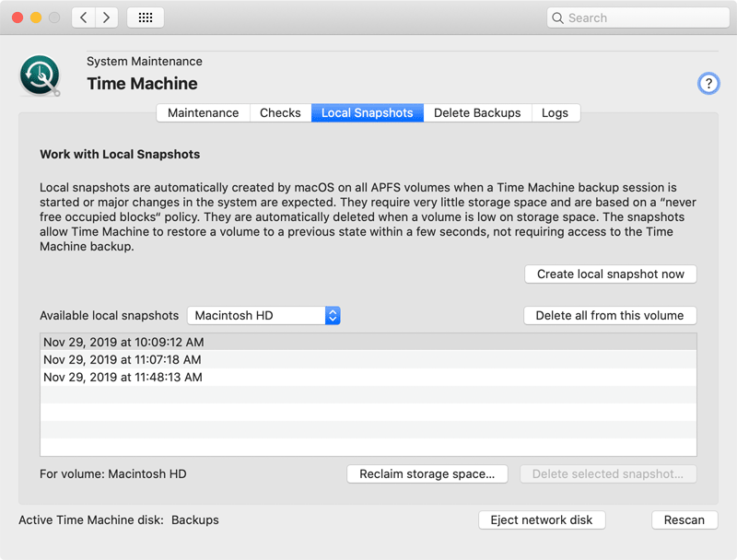Click Eject network disk button
The width and height of the screenshot is (737, 560).
click(x=542, y=520)
